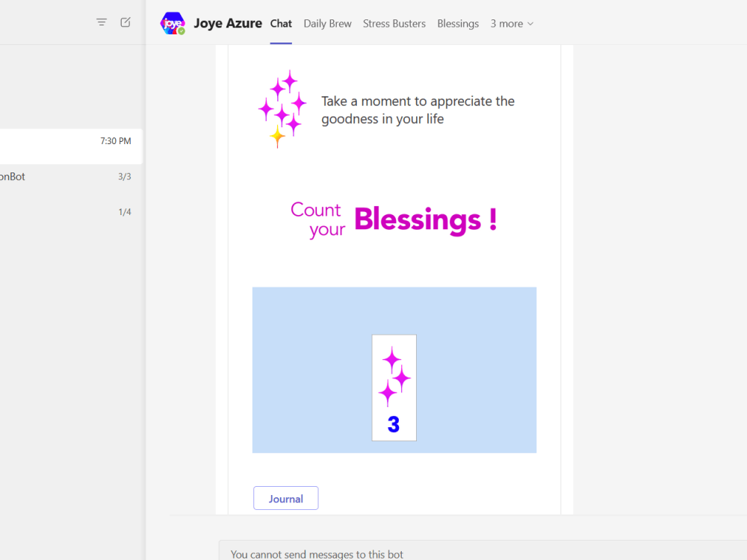The width and height of the screenshot is (747, 560).
Task: Click the 'Joye Azure' app title
Action: coord(228,23)
